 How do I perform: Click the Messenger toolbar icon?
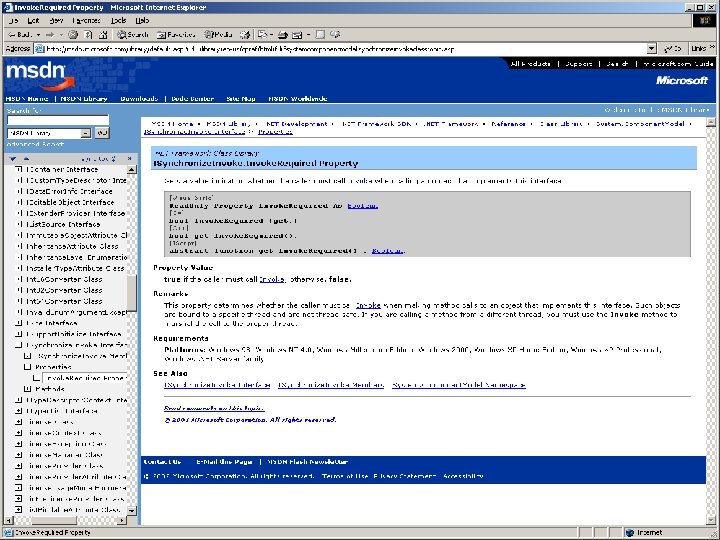pos(335,34)
